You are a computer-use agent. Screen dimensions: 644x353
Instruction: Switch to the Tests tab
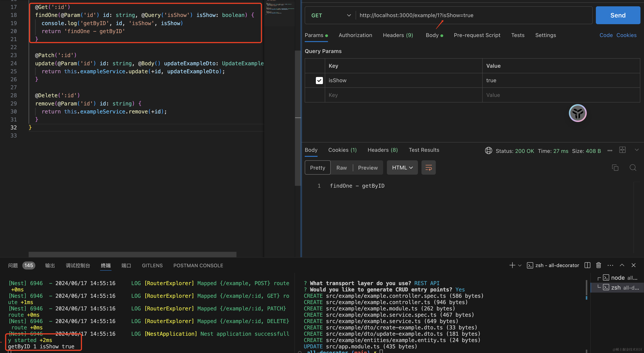518,35
